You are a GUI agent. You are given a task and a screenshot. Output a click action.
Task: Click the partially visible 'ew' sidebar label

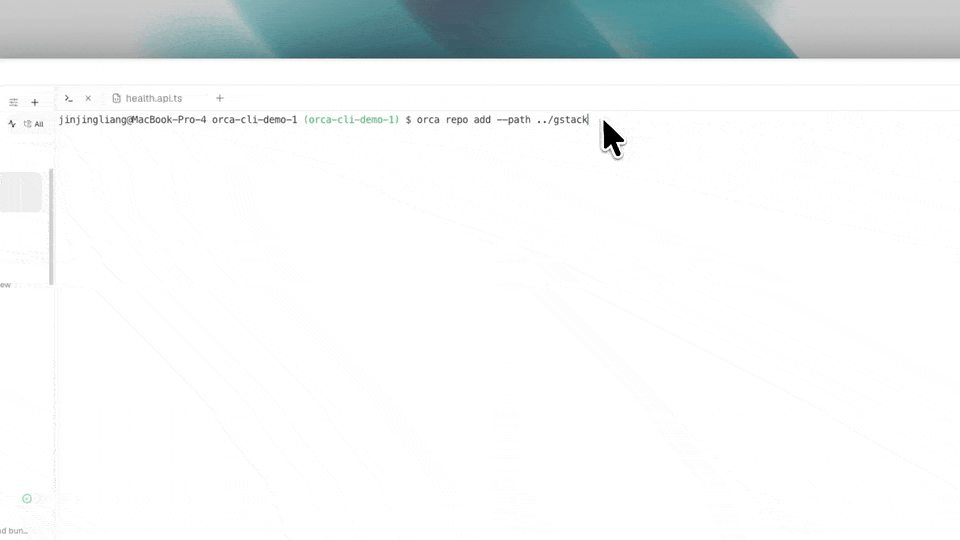tap(6, 285)
